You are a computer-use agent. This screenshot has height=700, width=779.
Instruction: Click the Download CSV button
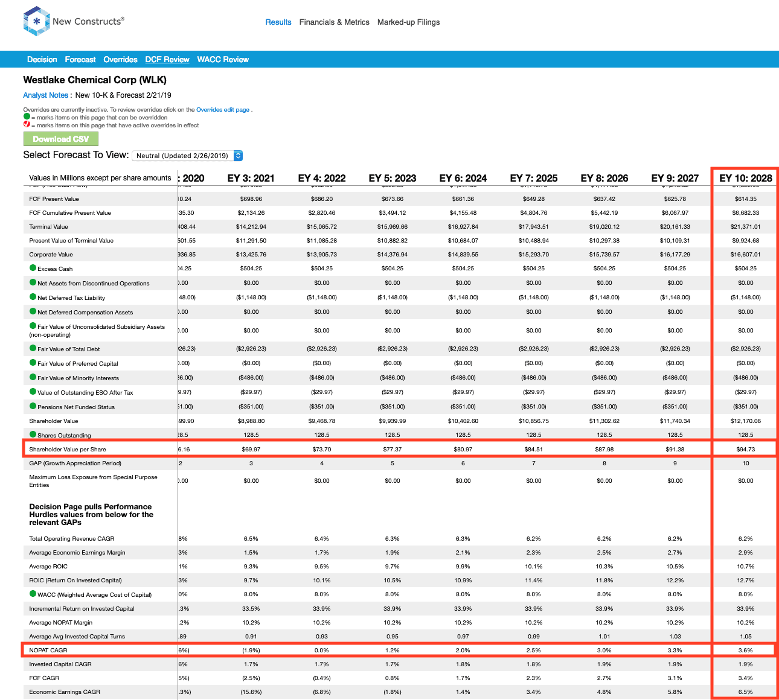tap(61, 139)
